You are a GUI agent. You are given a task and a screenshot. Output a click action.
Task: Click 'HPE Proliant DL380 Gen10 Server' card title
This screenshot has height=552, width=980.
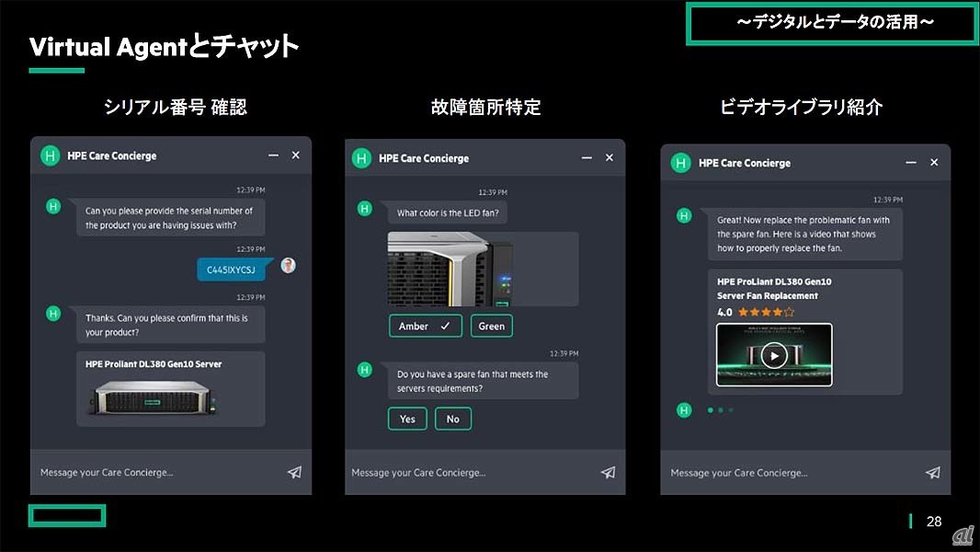(x=154, y=363)
